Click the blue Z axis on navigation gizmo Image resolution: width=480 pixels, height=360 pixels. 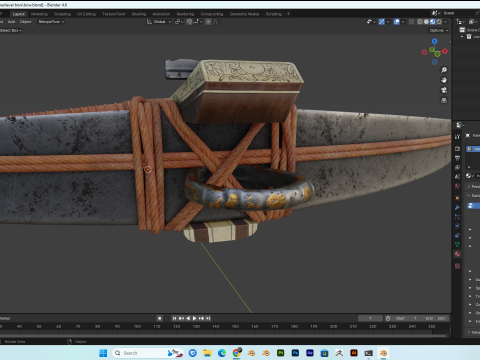point(434,41)
